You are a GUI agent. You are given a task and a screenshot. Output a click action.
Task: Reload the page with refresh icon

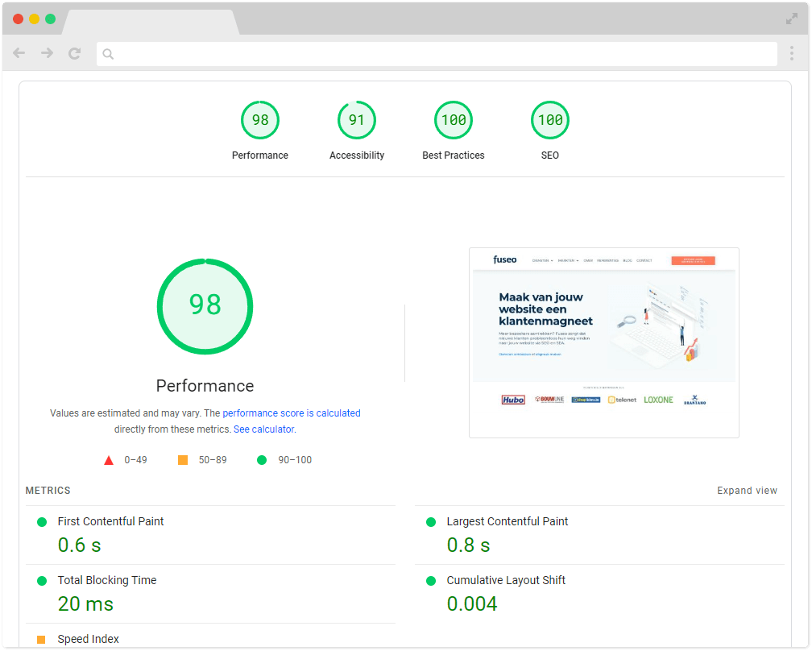pyautogui.click(x=75, y=53)
